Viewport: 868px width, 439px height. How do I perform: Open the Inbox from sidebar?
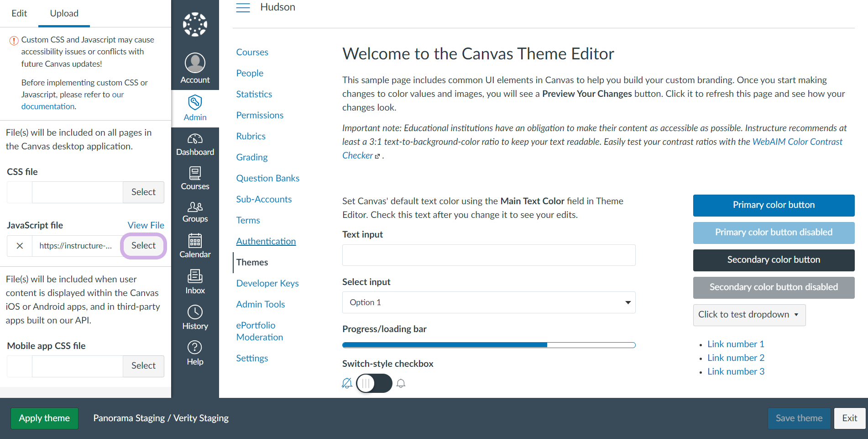[x=195, y=282]
